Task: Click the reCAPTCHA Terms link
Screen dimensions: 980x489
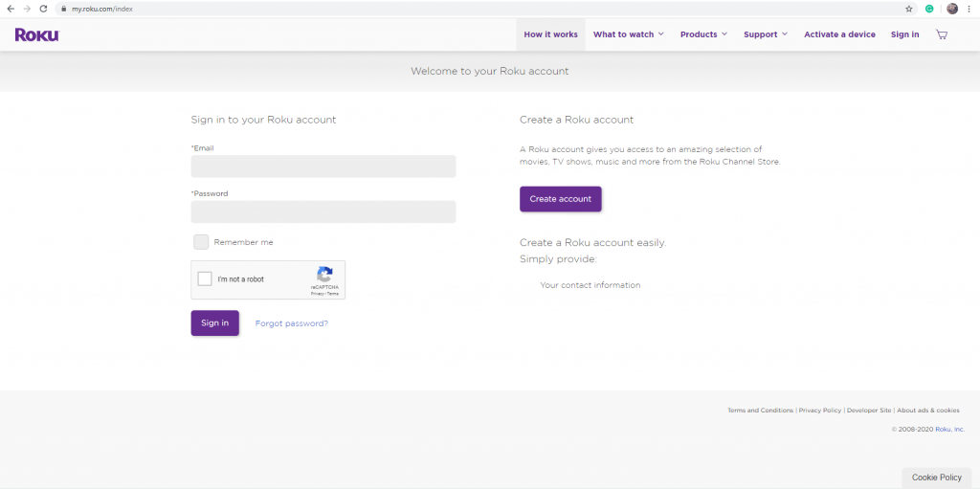Action: tap(332, 293)
